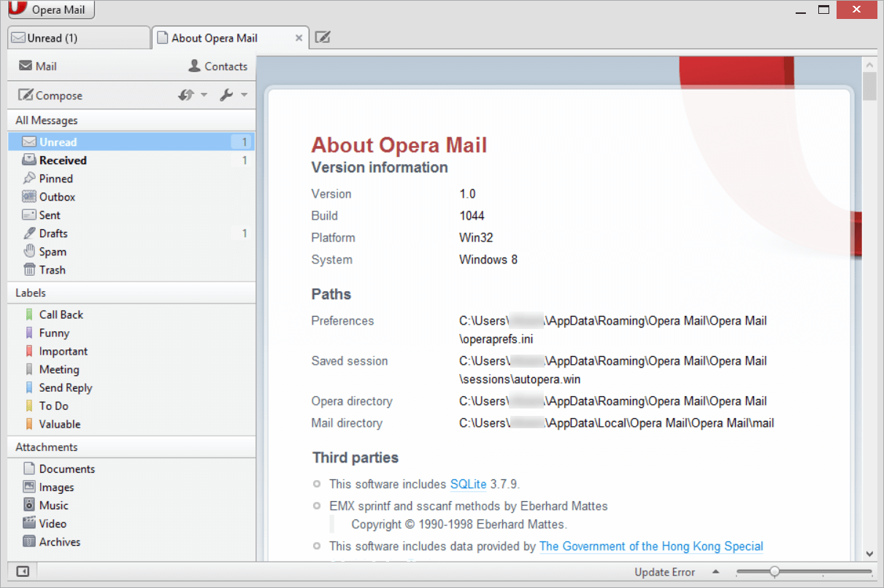884x588 pixels.
Task: Open the Government of Hong Kong link
Action: click(x=651, y=546)
